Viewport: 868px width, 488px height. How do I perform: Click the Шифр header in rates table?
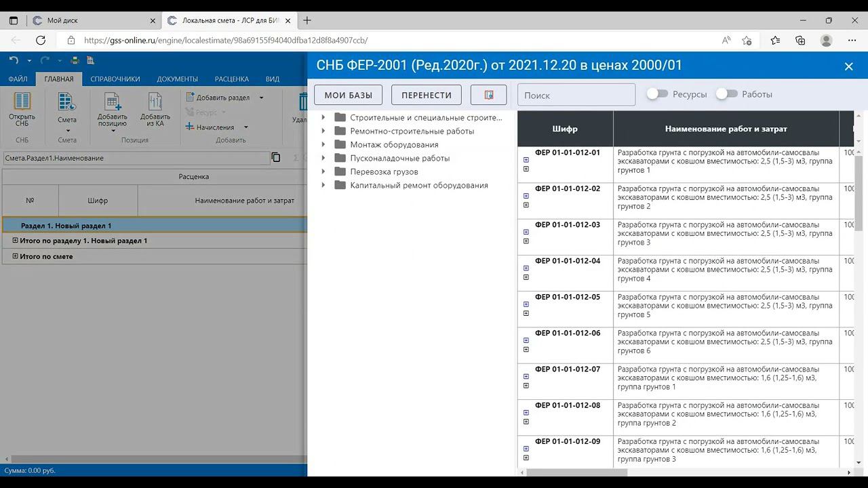pyautogui.click(x=565, y=129)
